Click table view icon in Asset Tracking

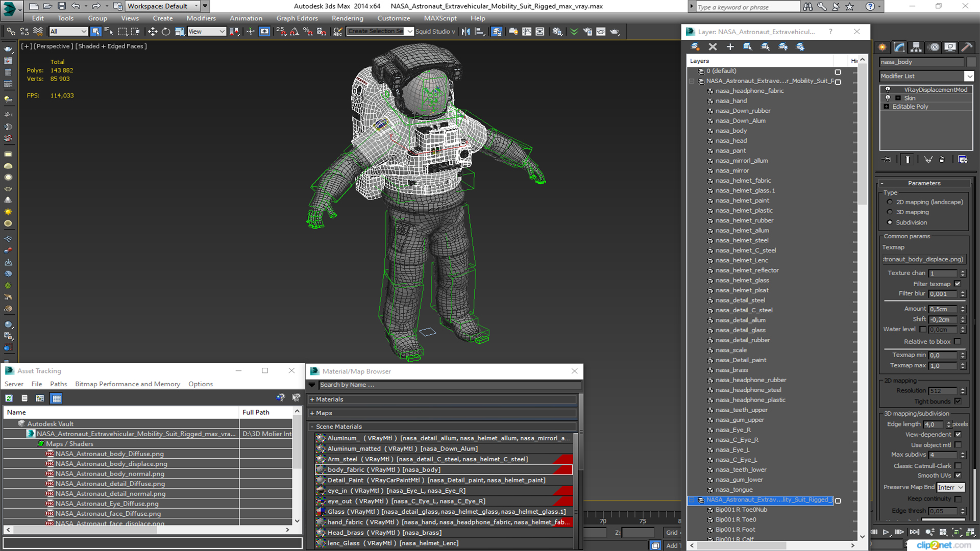coord(57,398)
